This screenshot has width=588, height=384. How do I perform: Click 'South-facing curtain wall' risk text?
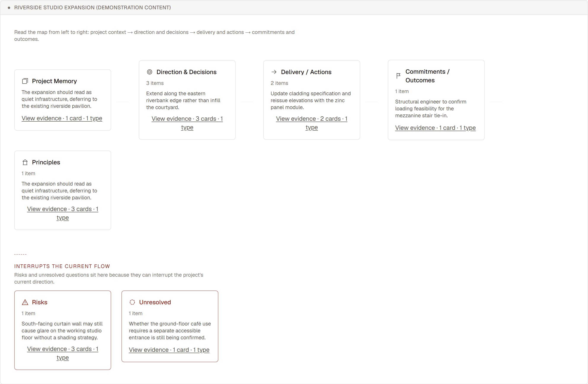[62, 330]
